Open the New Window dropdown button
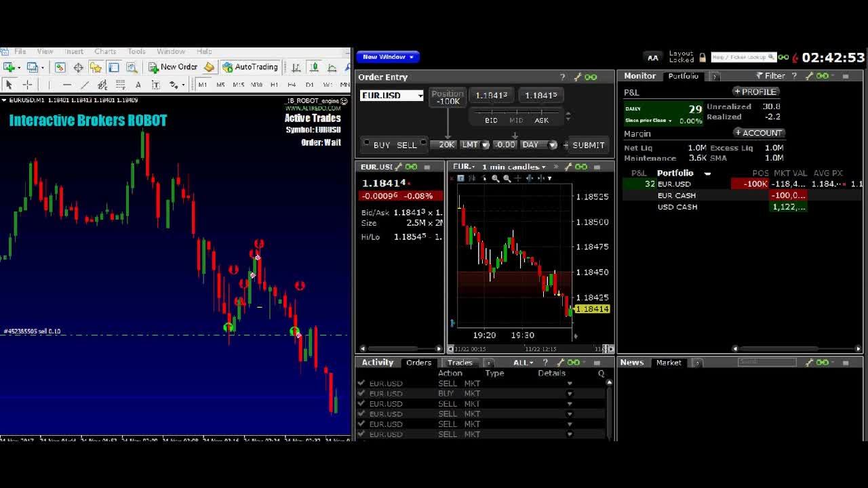Viewport: 868px width, 488px height. (387, 57)
